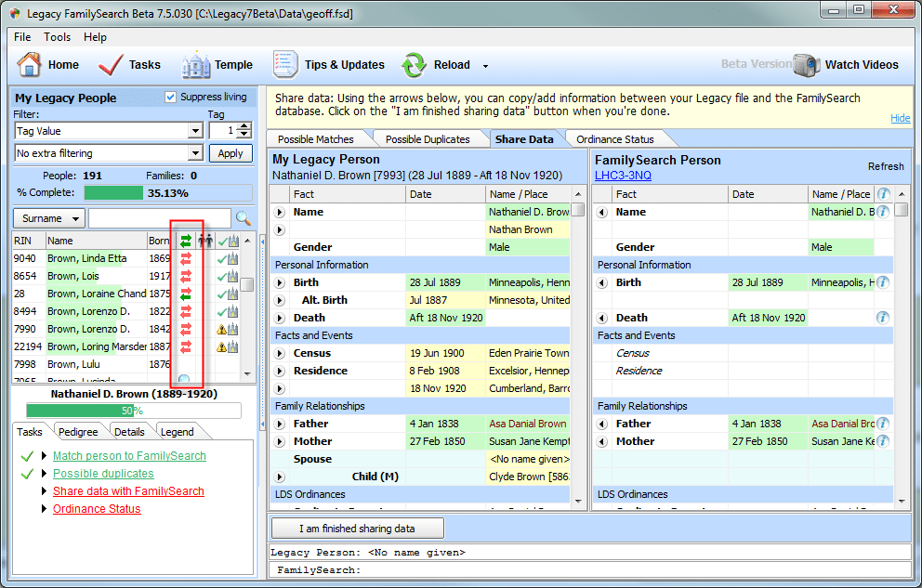This screenshot has height=588, width=922.
Task: Copy Legacy Father to FamilySearch arrow
Action: coord(280,424)
